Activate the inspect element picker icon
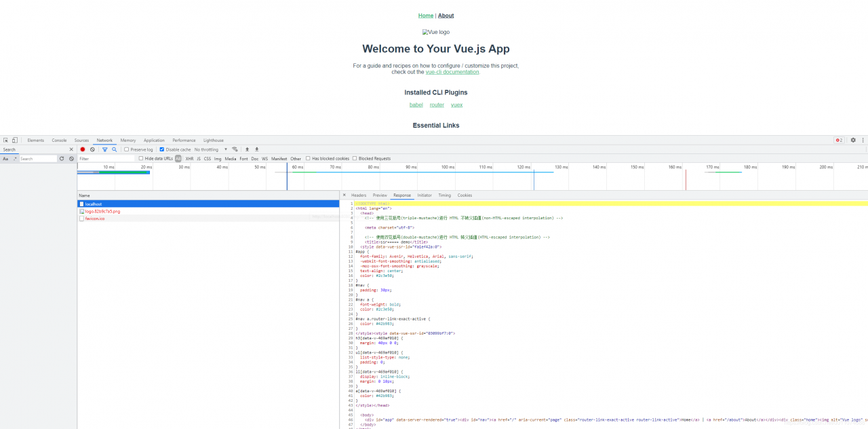This screenshot has width=868, height=429. click(x=5, y=140)
